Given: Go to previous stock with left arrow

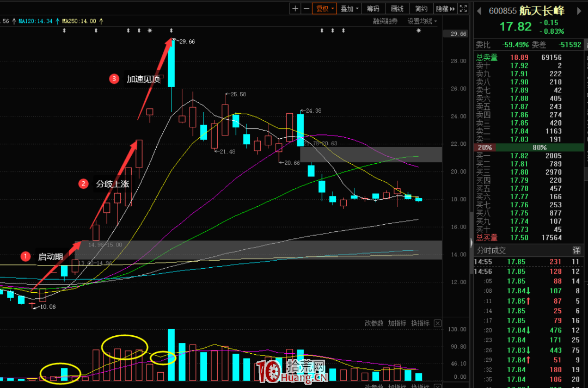Looking at the screenshot, I should tap(479, 11).
